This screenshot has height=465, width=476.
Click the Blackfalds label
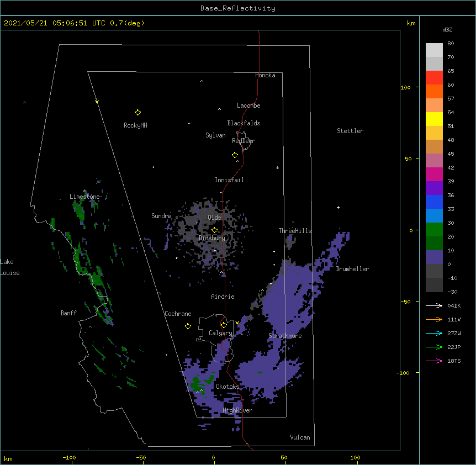[x=244, y=123]
